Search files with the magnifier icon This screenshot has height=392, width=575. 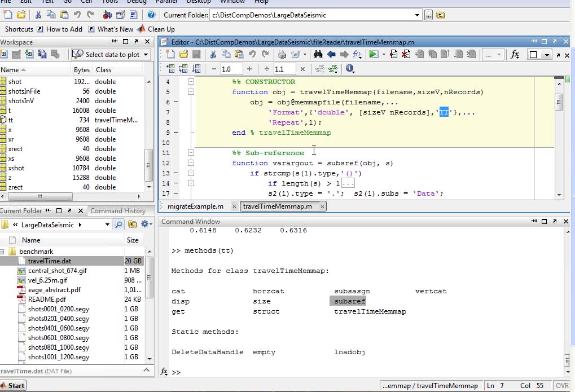coord(118,224)
